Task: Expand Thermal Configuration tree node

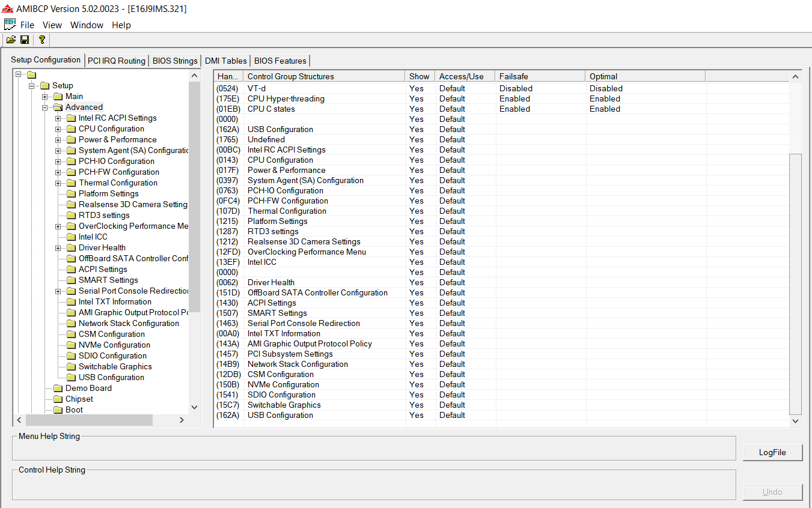Action: (58, 183)
